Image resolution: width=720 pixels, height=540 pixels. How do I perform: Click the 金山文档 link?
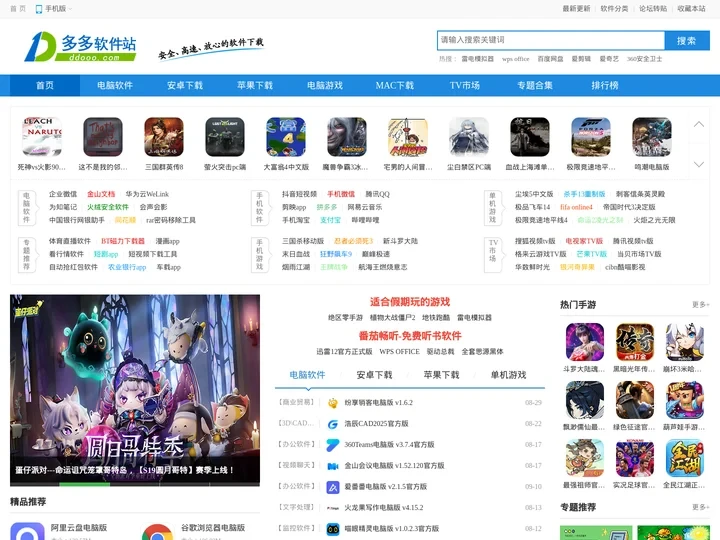(101, 194)
